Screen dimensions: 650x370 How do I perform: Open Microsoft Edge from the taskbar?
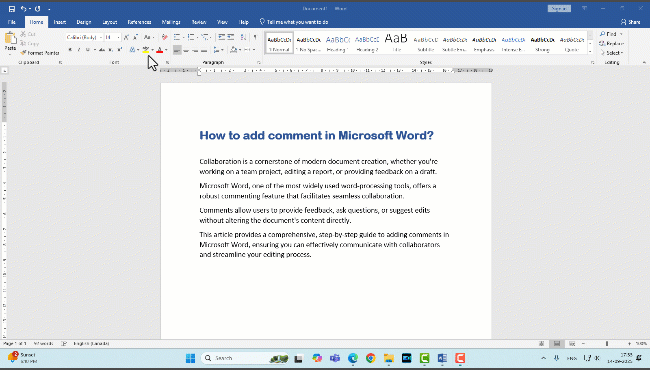click(x=353, y=358)
